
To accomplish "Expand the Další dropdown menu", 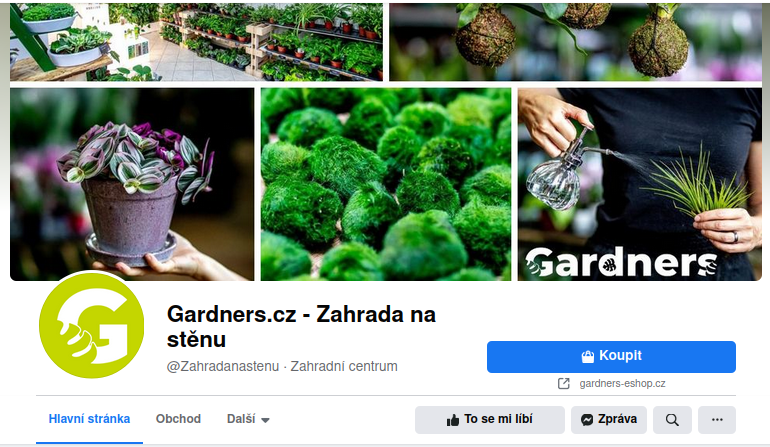I will coord(248,419).
